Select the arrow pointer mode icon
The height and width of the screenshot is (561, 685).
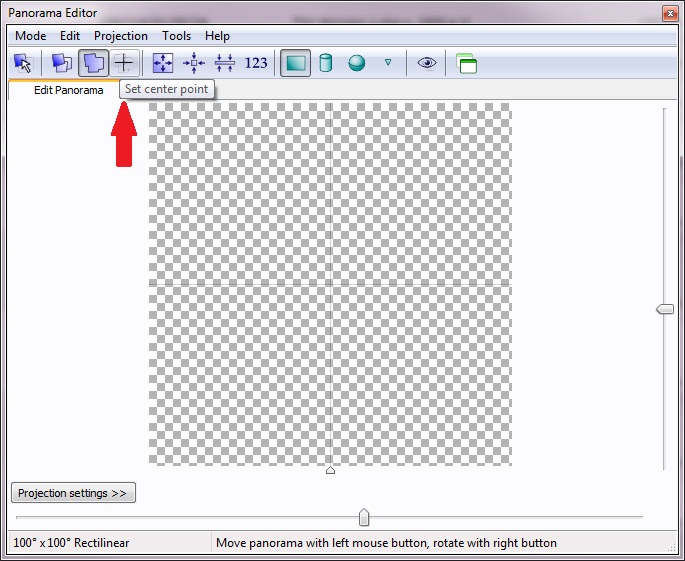point(22,63)
